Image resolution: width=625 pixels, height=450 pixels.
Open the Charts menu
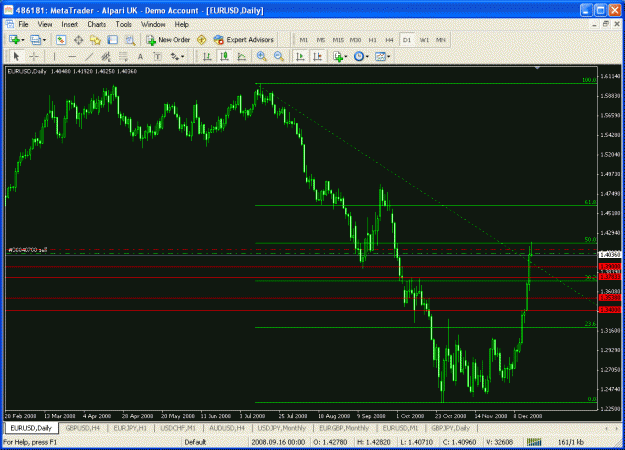click(x=96, y=24)
